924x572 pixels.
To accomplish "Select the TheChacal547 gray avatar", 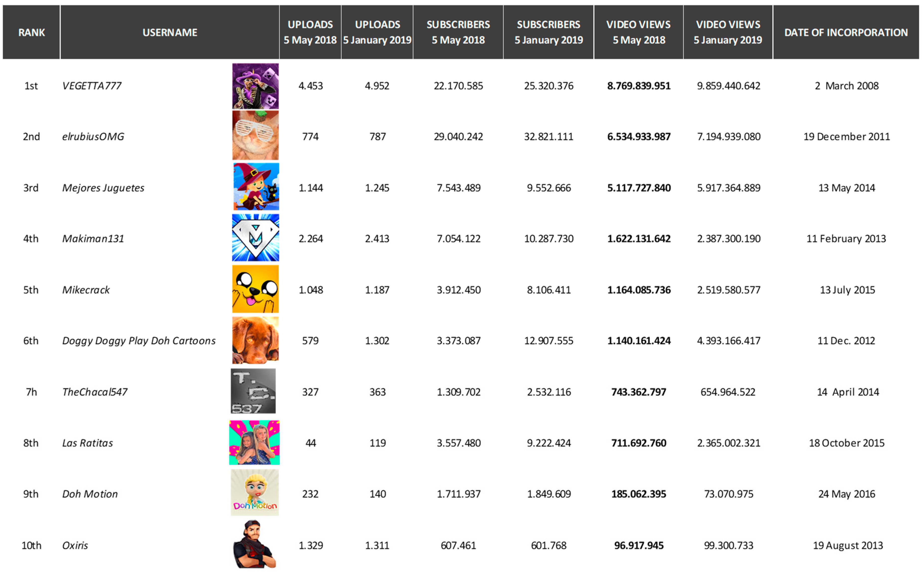I will pos(253,391).
